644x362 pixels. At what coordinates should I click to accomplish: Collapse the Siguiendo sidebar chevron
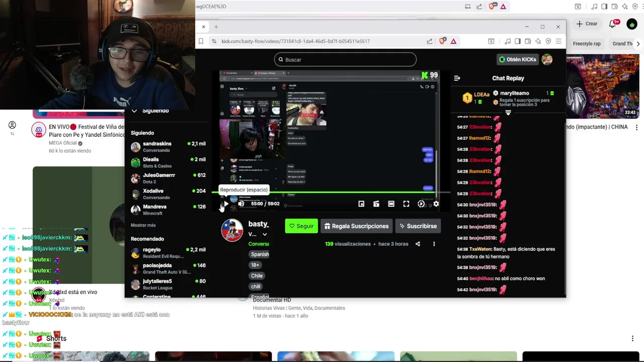(x=134, y=111)
